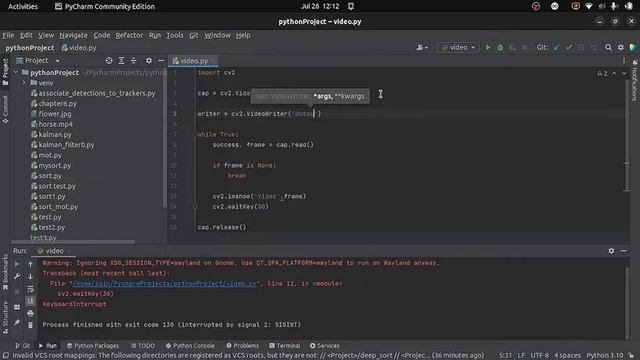Open the Navigate menu

tap(73, 35)
